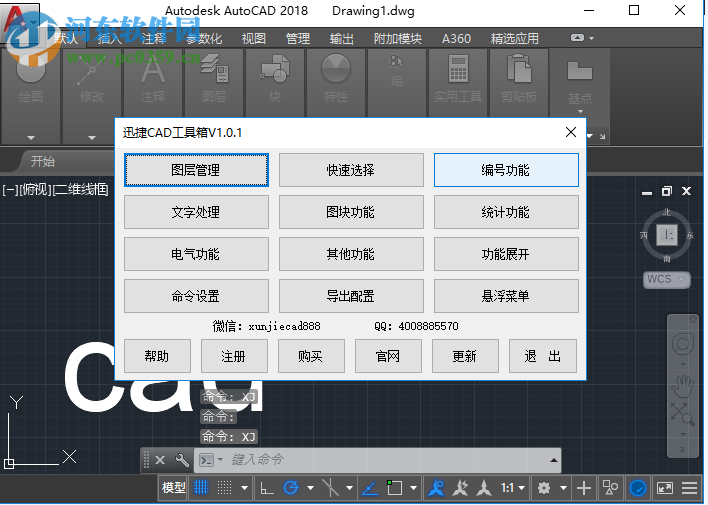Open object snap settings dropdown arrow
The width and height of the screenshot is (708, 505).
point(413,488)
